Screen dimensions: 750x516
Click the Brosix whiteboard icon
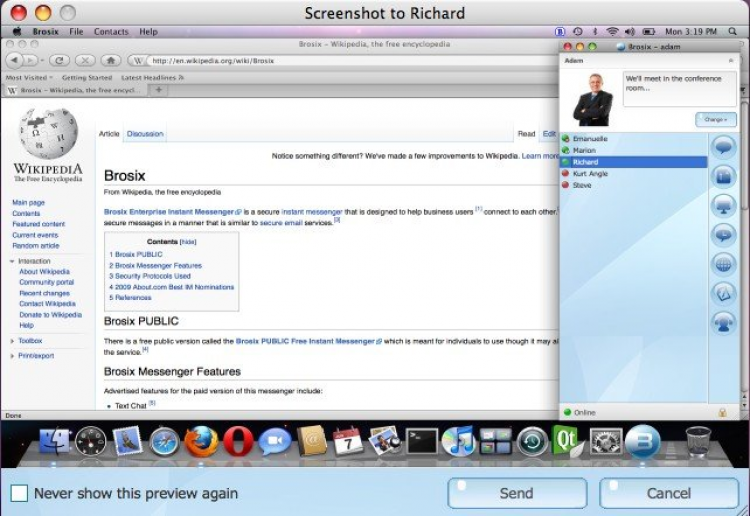[723, 294]
